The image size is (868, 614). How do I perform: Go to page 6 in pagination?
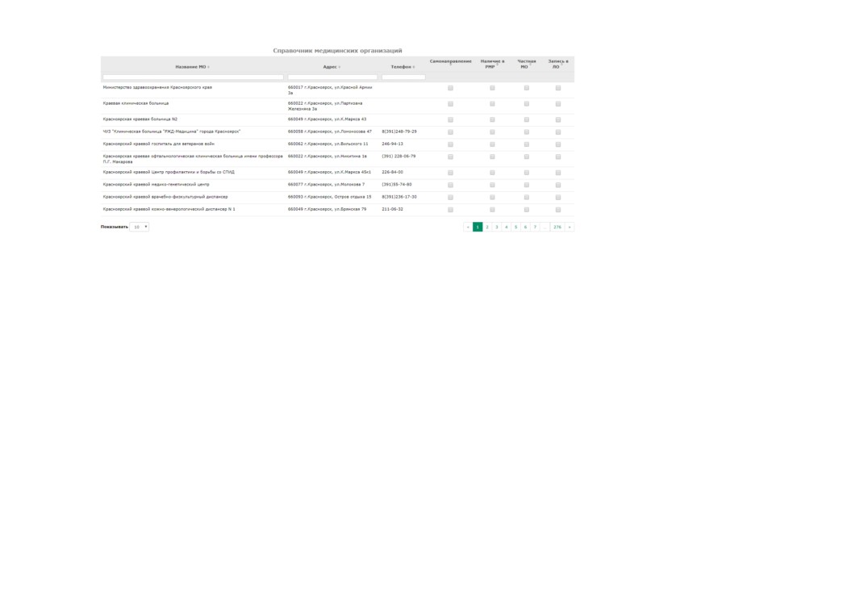click(525, 227)
